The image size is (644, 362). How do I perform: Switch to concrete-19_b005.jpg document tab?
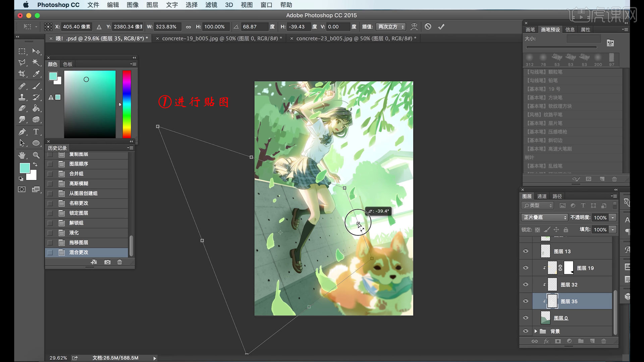click(222, 39)
